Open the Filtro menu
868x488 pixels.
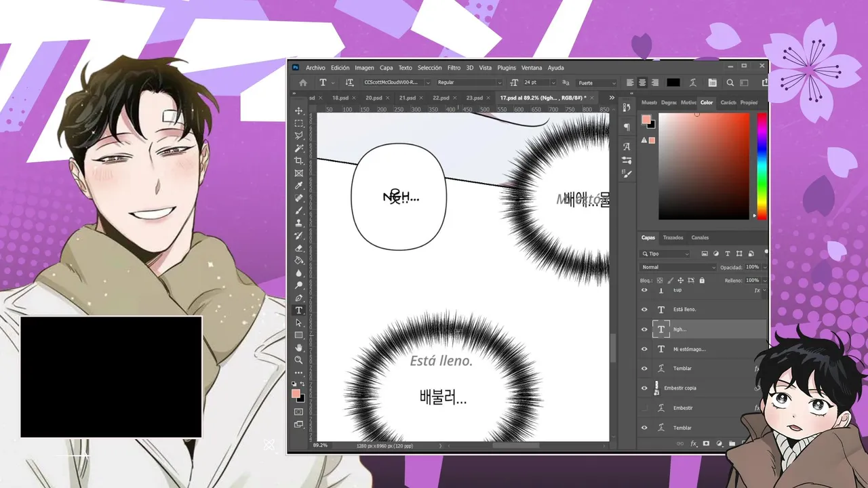pyautogui.click(x=454, y=68)
